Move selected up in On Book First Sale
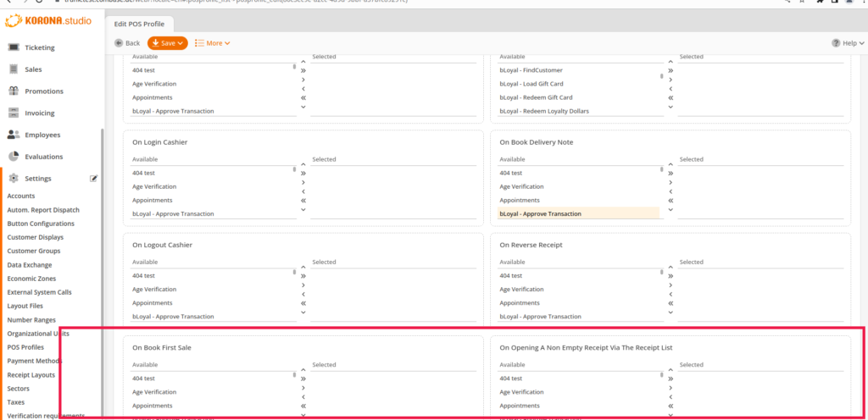Viewport: 868px width, 420px height. (303, 370)
